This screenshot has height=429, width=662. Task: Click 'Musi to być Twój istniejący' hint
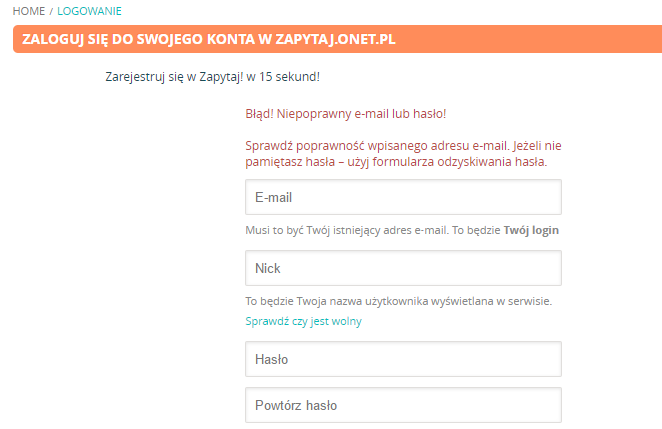[x=320, y=230]
